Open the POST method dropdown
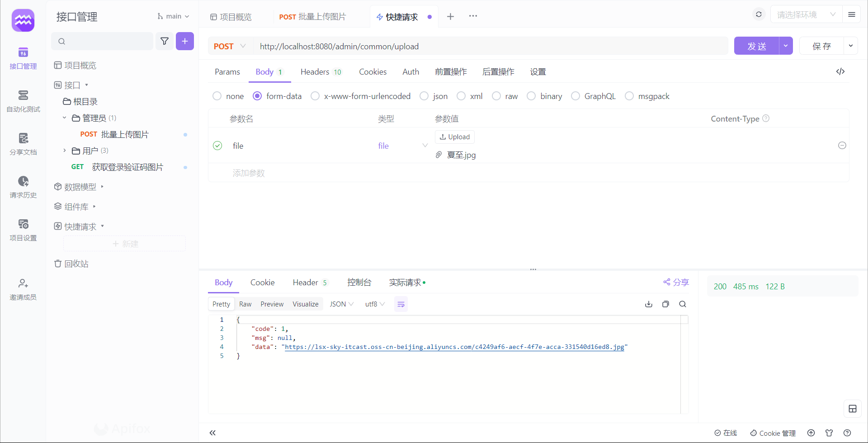868x443 pixels. pyautogui.click(x=230, y=46)
